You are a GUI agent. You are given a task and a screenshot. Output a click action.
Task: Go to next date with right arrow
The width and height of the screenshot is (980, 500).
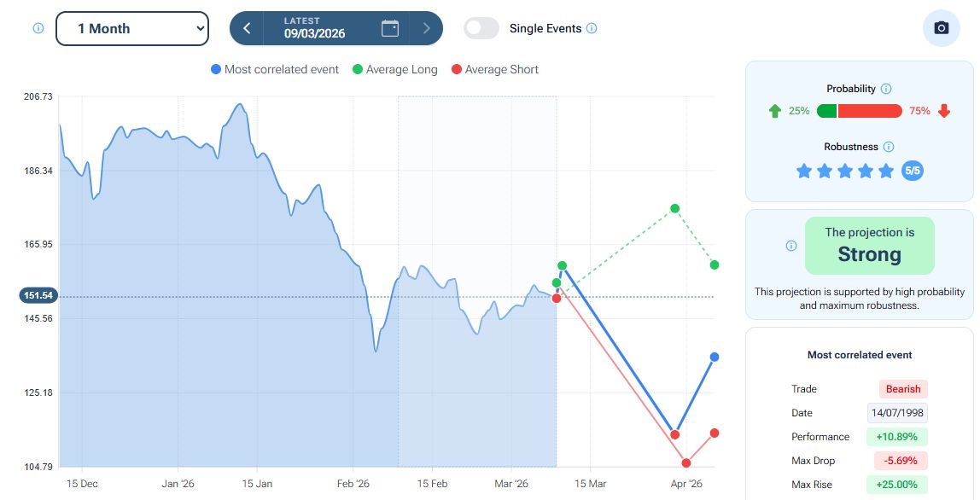click(x=426, y=28)
